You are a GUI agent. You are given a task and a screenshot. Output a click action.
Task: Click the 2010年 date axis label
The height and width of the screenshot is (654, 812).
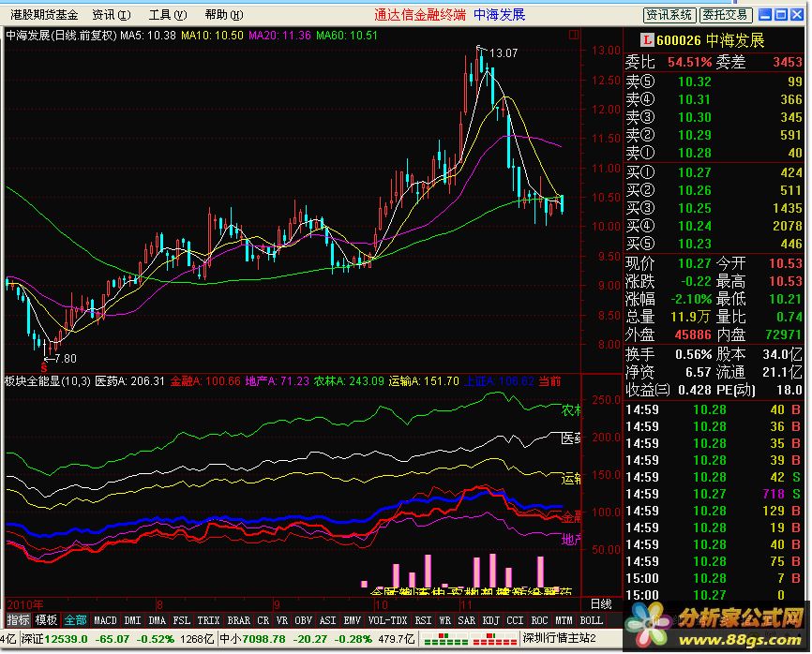(x=25, y=604)
